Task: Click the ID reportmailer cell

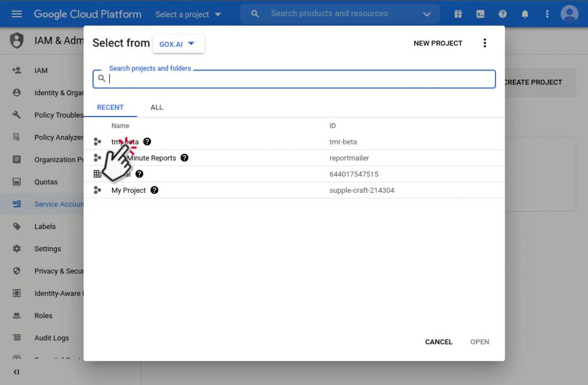Action: (349, 158)
